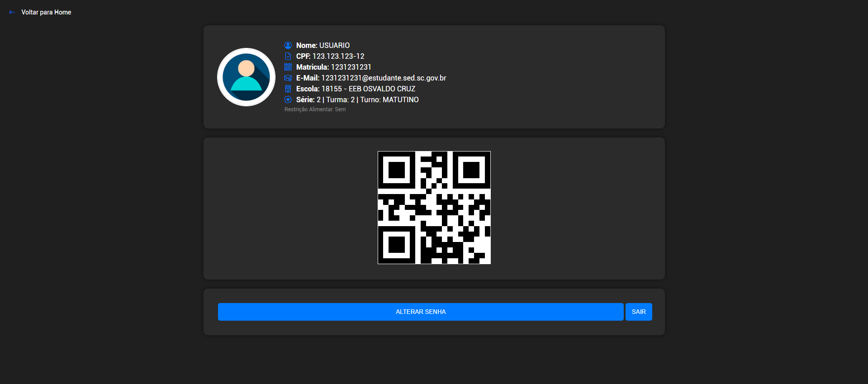Click the document icon beside CPF
The width and height of the screenshot is (868, 384).
coord(288,56)
